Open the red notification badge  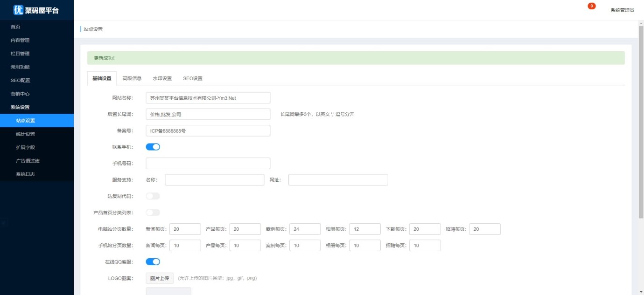591,6
